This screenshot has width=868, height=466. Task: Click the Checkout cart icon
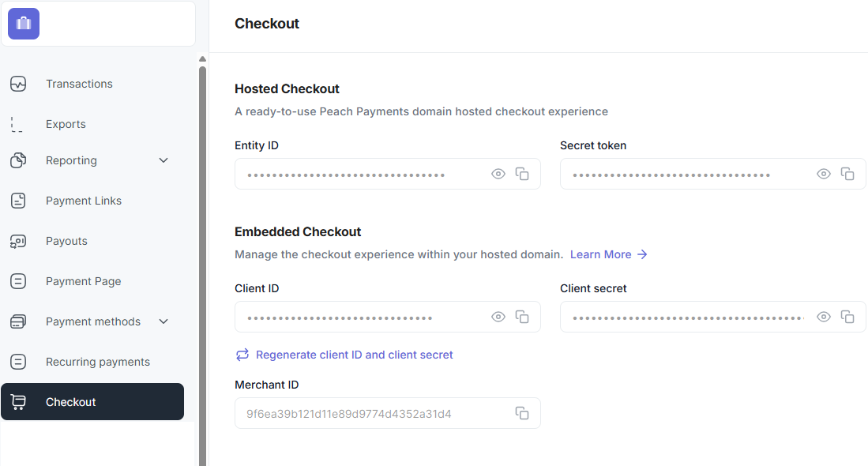18,402
